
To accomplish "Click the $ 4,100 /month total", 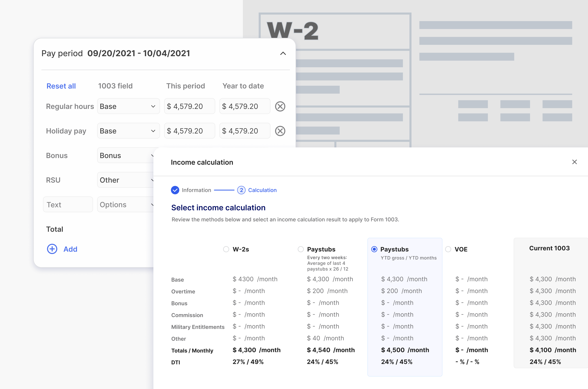I will click(553, 350).
